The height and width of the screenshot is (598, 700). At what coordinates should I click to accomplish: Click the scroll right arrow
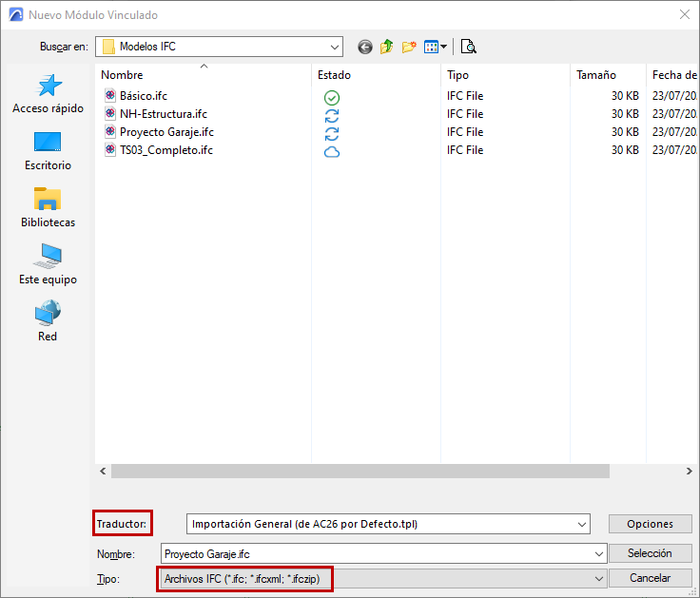[x=689, y=472]
